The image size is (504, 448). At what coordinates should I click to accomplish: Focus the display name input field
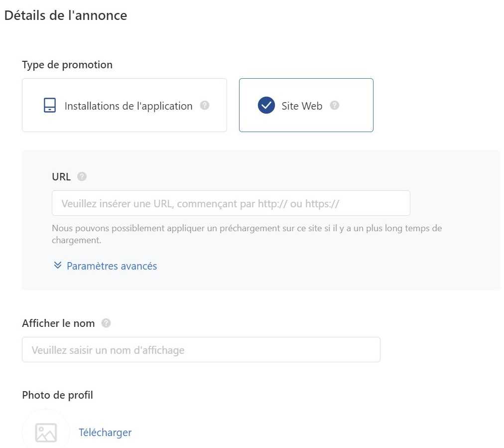pyautogui.click(x=201, y=350)
